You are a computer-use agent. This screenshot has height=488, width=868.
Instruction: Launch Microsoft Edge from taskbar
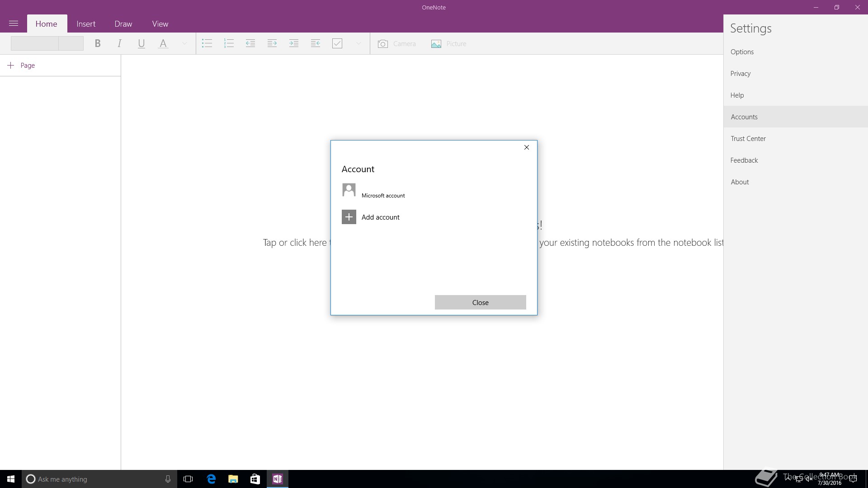[x=211, y=479]
